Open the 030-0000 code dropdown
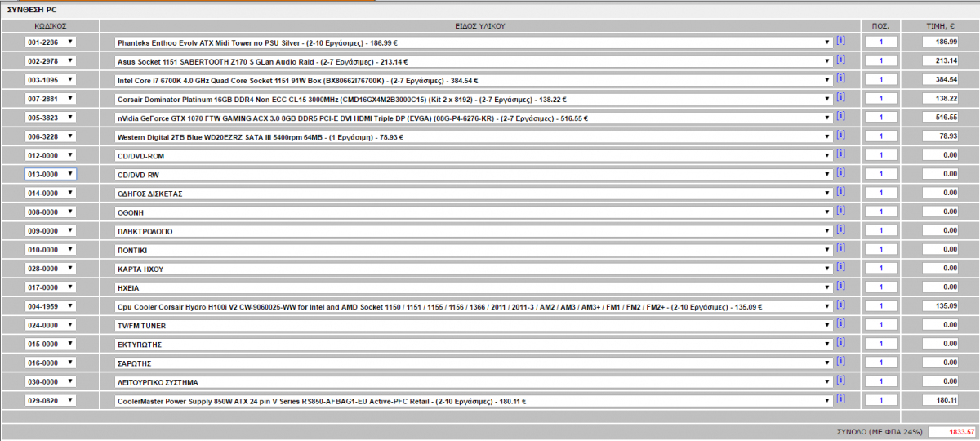980x441 pixels. (51, 381)
